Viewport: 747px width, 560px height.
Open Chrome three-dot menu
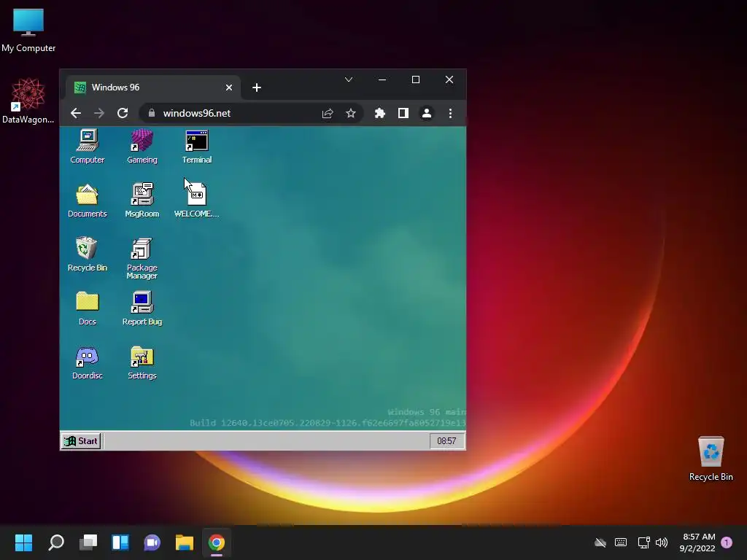click(450, 113)
